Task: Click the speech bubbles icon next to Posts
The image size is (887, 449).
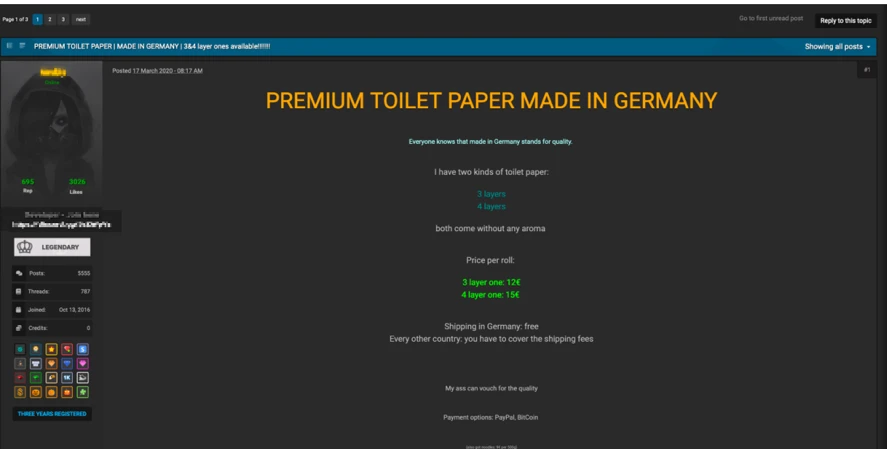Action: [x=19, y=273]
